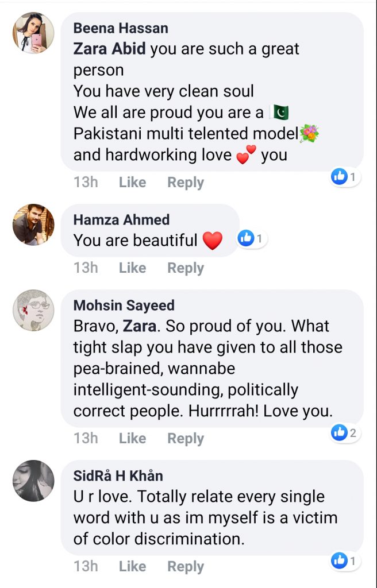The width and height of the screenshot is (377, 588).
Task: Reply to SidRå H Khån's comment
Action: (185, 567)
